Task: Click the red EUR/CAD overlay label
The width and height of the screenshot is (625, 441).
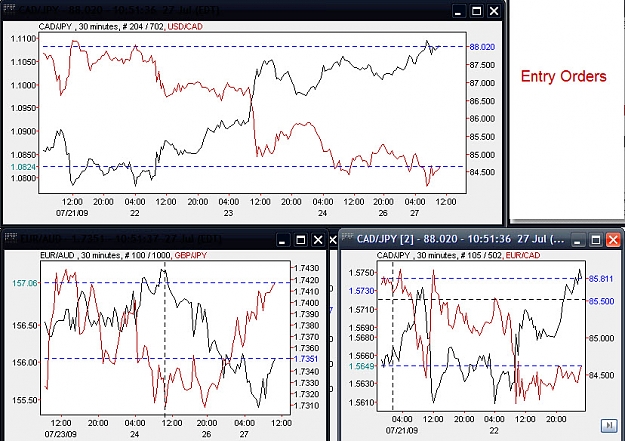Action: coord(523,255)
